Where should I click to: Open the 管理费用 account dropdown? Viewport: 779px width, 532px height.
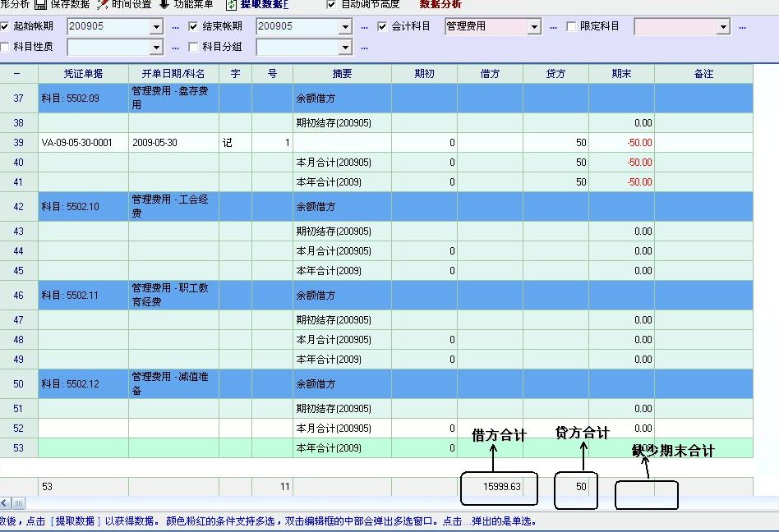coord(534,27)
